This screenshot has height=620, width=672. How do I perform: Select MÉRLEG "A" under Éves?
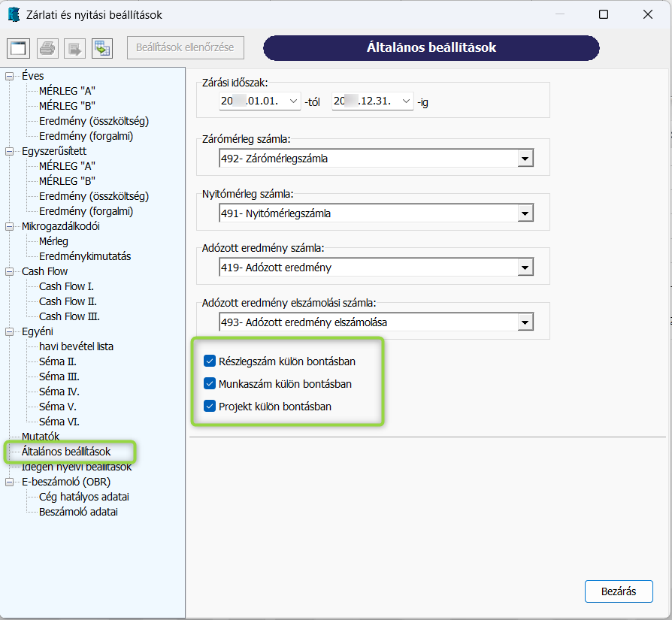click(x=68, y=91)
